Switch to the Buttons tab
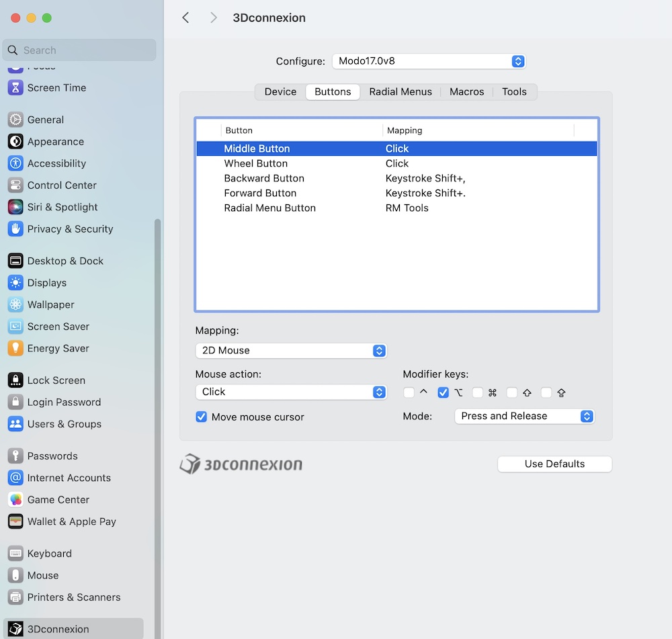This screenshot has width=672, height=639. point(333,91)
